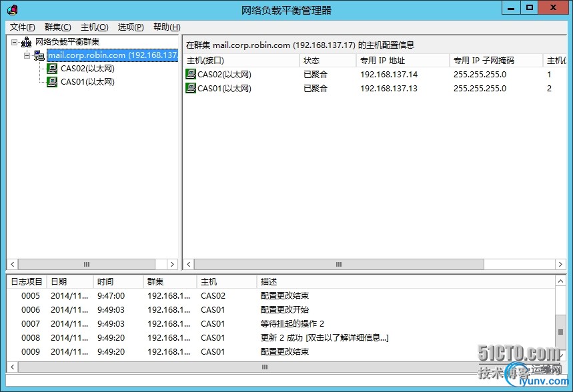The image size is (573, 392).
Task: Sort by 状态 column header
Action: tap(328, 60)
